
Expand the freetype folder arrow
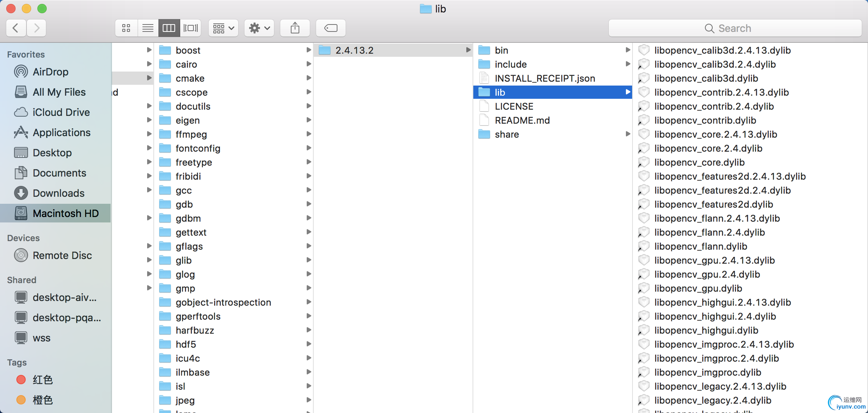pyautogui.click(x=308, y=162)
